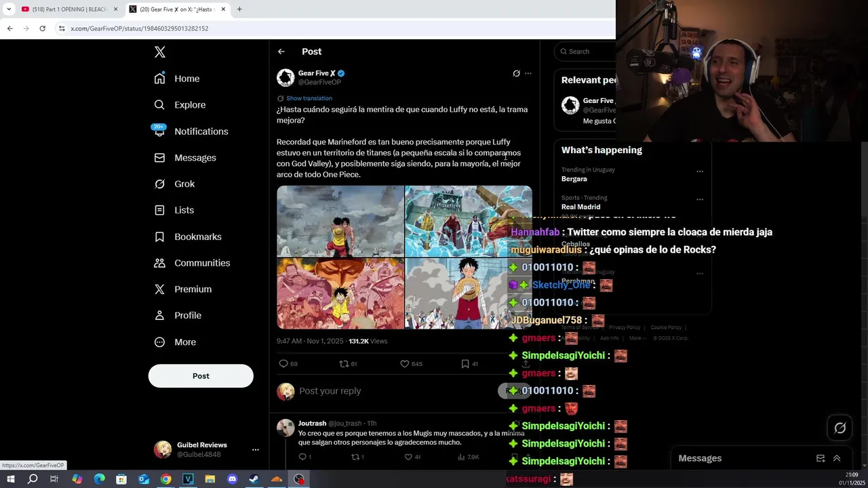
Task: Open a new browser tab
Action: coord(239,9)
